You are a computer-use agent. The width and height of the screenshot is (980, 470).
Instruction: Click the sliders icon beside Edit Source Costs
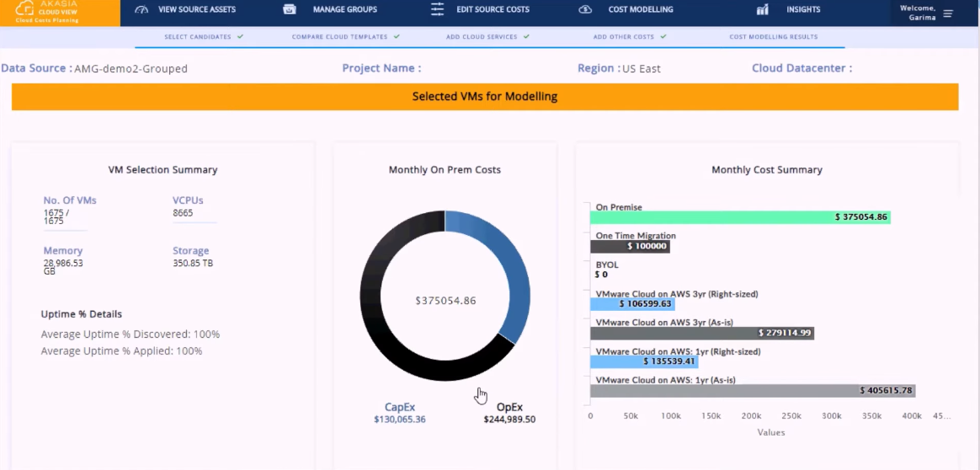[437, 10]
